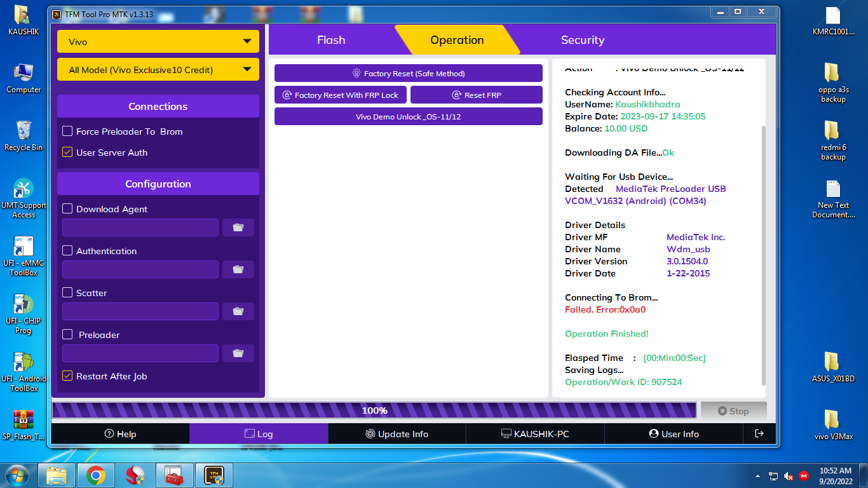Enable Force Preloader To Brom checkbox
868x488 pixels.
pos(67,132)
